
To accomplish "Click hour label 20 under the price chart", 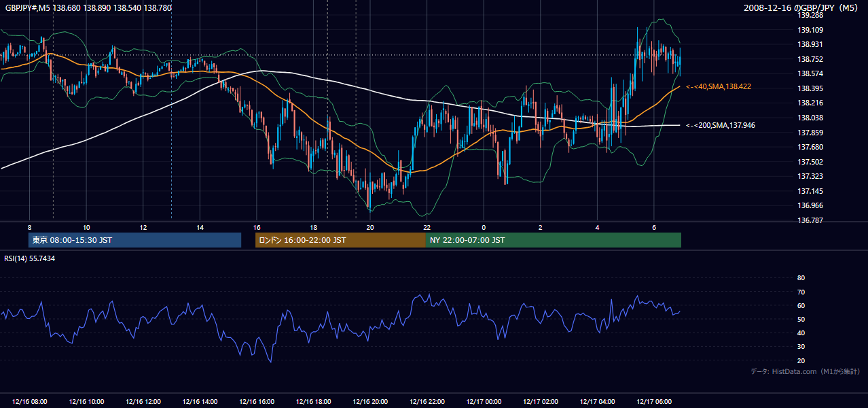I will click(x=370, y=227).
